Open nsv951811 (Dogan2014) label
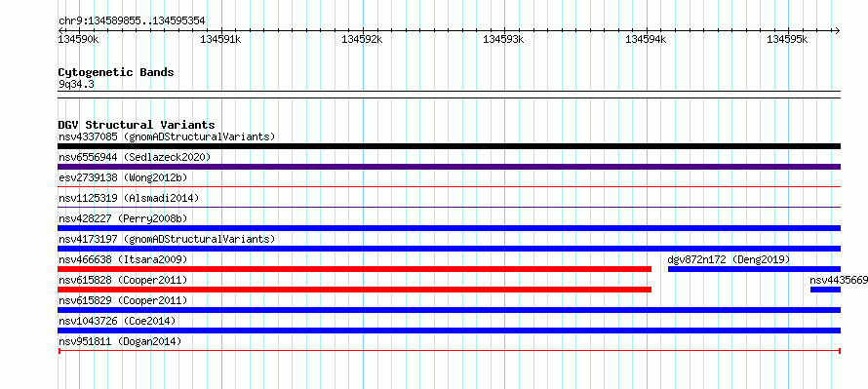Image resolution: width=868 pixels, height=389 pixels. tap(120, 341)
